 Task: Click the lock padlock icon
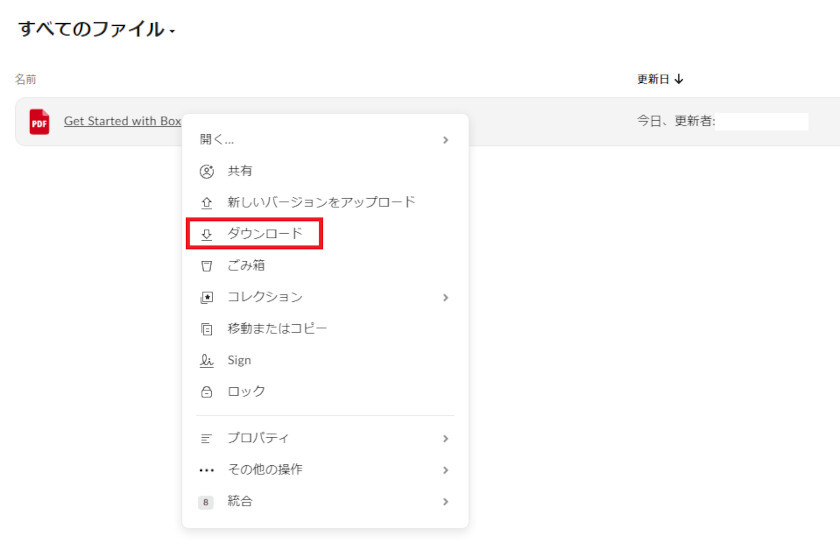tap(207, 392)
